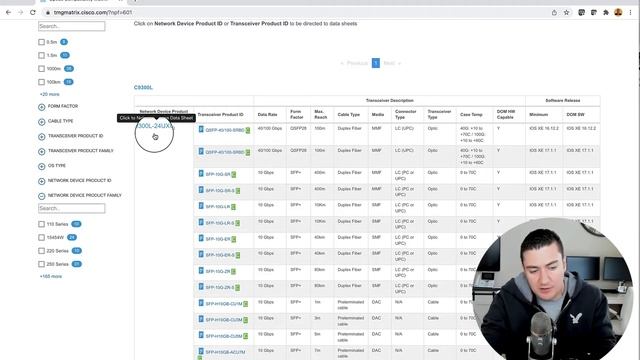Expand the OS Type filter section
The image size is (640, 360).
(x=42, y=166)
